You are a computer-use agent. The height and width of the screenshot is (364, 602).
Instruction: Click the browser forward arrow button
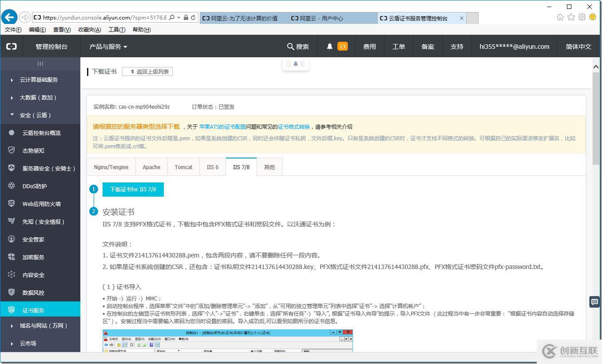pos(25,18)
